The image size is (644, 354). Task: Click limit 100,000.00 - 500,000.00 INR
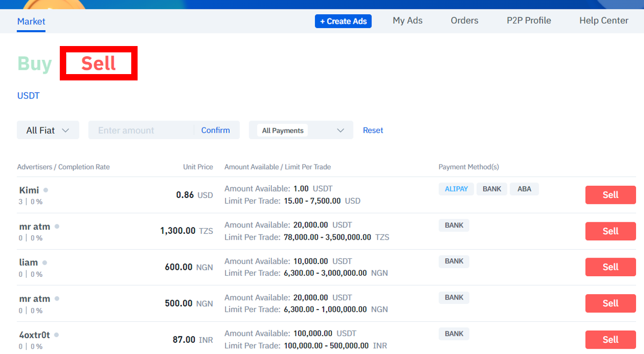click(335, 346)
